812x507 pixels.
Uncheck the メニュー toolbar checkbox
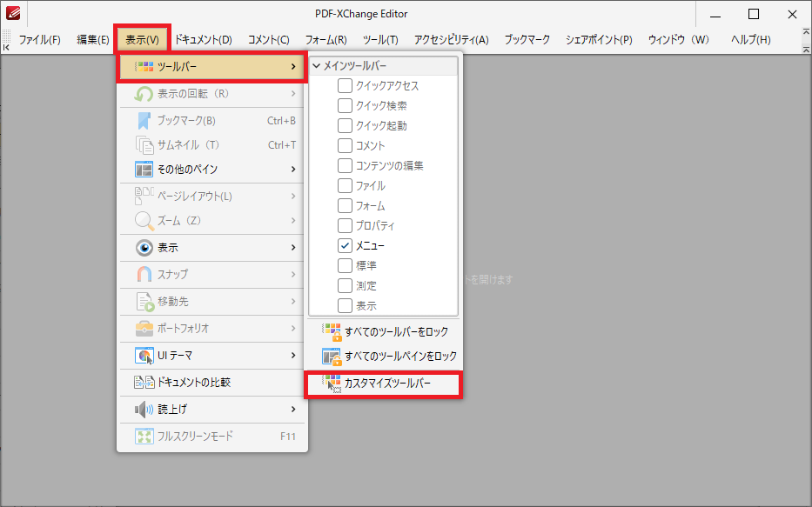pyautogui.click(x=345, y=246)
